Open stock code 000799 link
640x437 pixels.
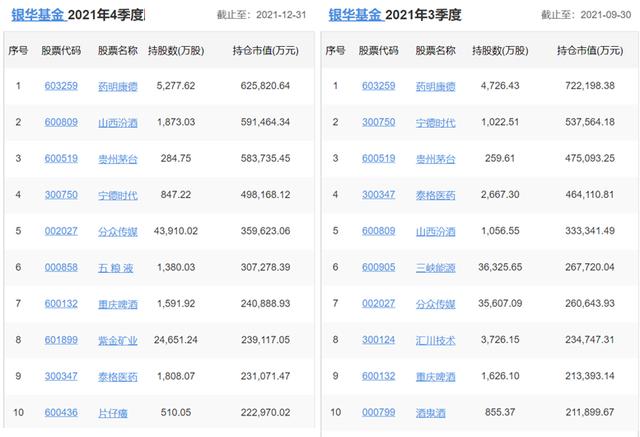coord(378,413)
